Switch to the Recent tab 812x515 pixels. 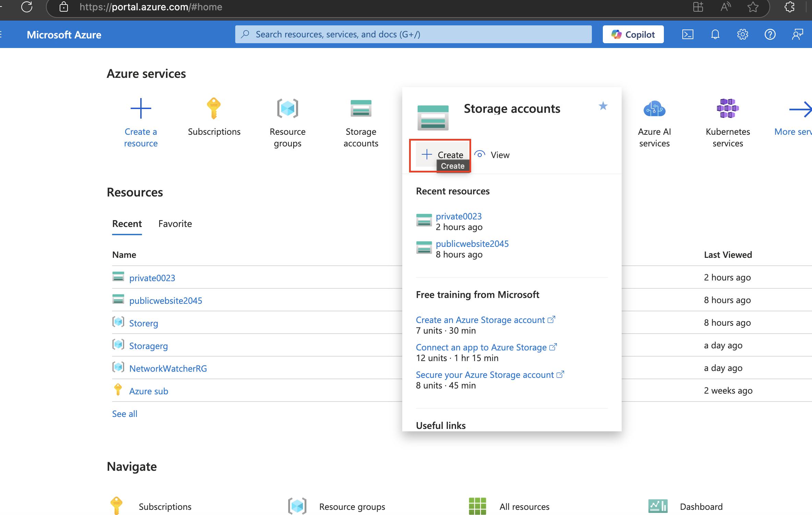[127, 224]
